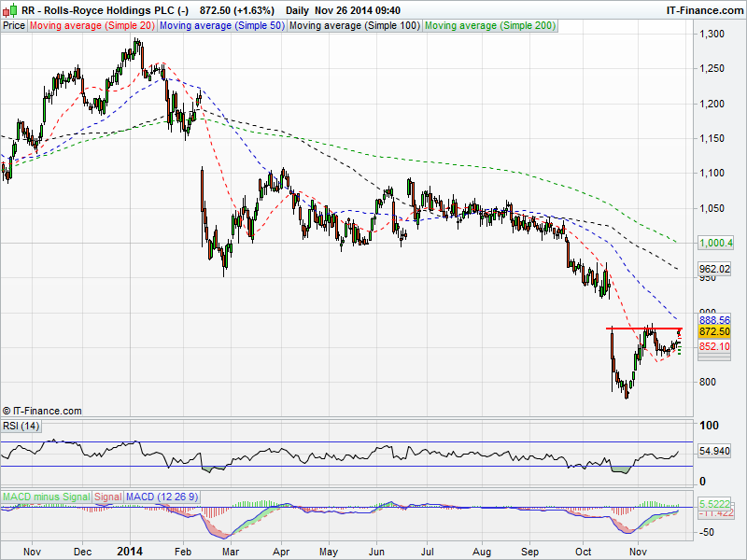The image size is (747, 560).
Task: Click the copyright IT-Finance.com watermark
Action: coord(42,411)
